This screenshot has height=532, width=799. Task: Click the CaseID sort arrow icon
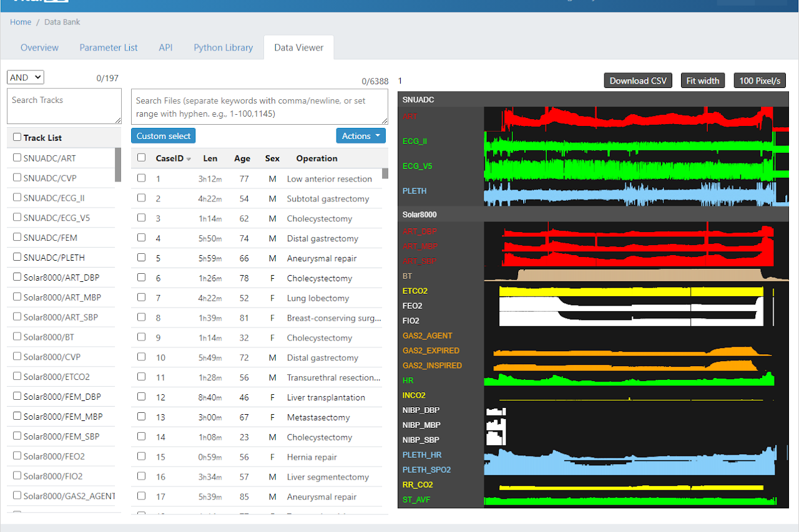tap(189, 159)
